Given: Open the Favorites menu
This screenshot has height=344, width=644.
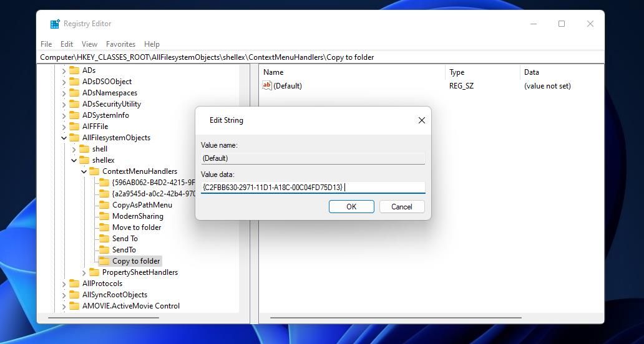Looking at the screenshot, I should 120,44.
